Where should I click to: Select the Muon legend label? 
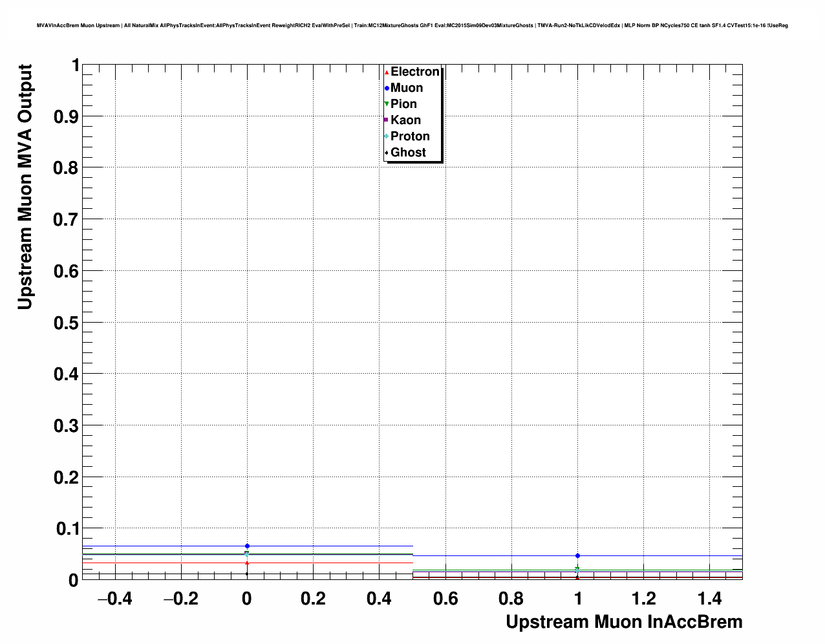coord(407,88)
